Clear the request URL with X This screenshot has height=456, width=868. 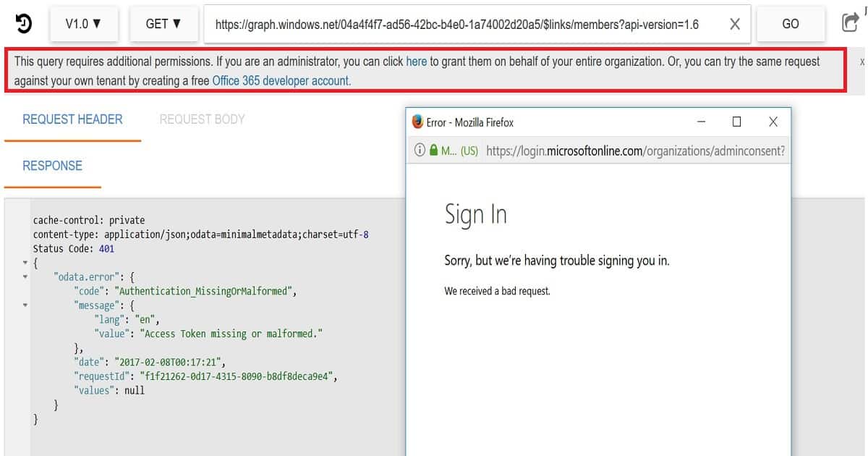tap(735, 24)
